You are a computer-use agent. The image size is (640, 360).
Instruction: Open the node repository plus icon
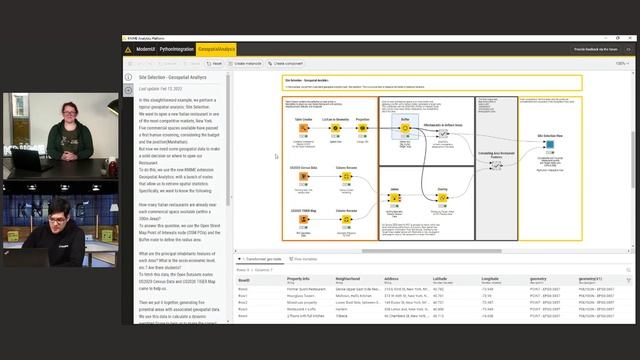(x=128, y=90)
